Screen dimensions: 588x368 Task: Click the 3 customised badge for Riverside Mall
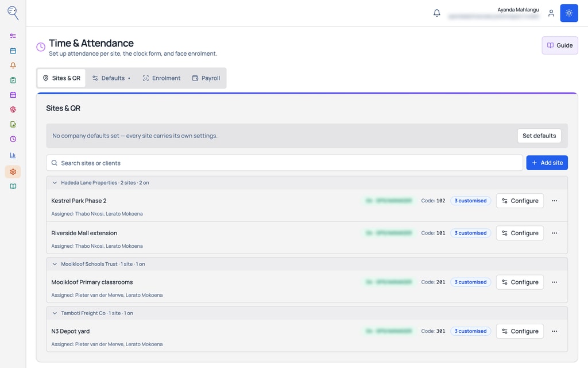[471, 233]
